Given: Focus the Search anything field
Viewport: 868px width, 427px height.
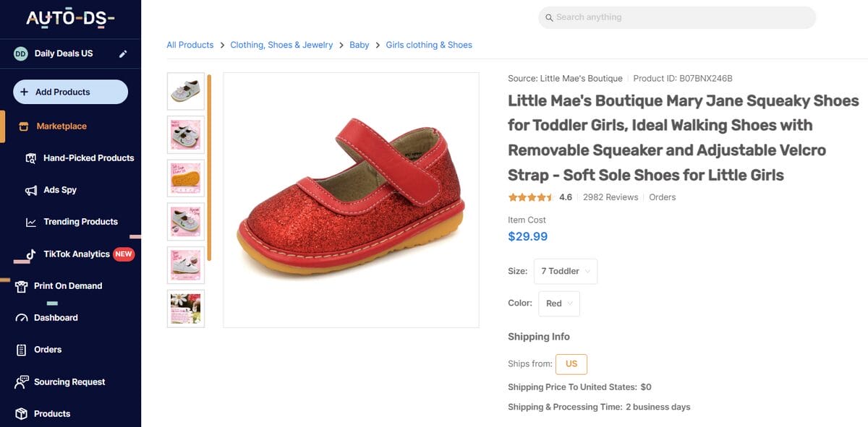Looking at the screenshot, I should (x=677, y=17).
